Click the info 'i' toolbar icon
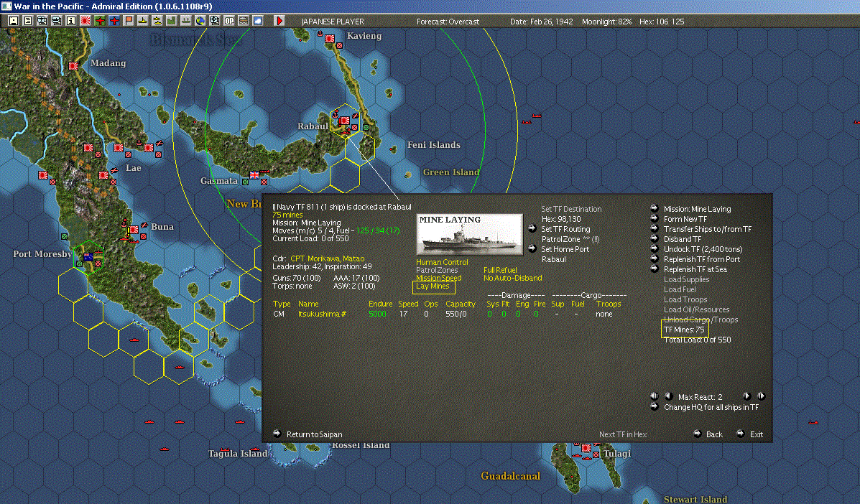 click(70, 21)
